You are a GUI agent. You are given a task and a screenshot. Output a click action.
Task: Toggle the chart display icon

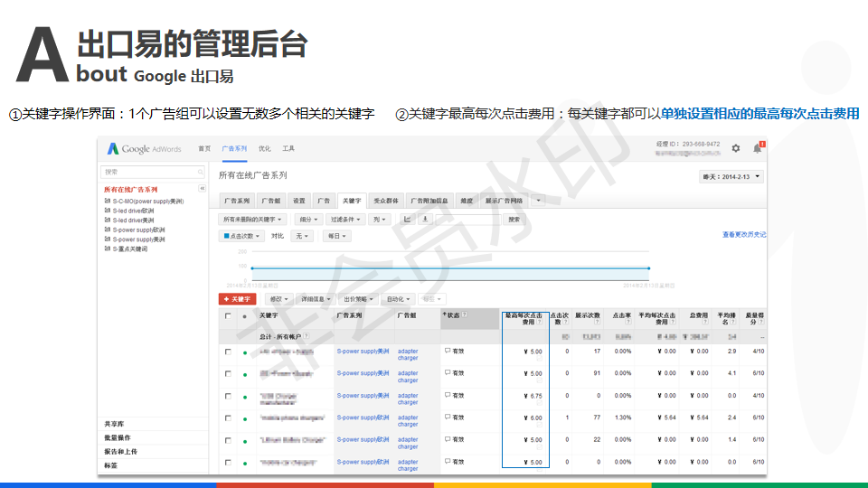point(407,219)
